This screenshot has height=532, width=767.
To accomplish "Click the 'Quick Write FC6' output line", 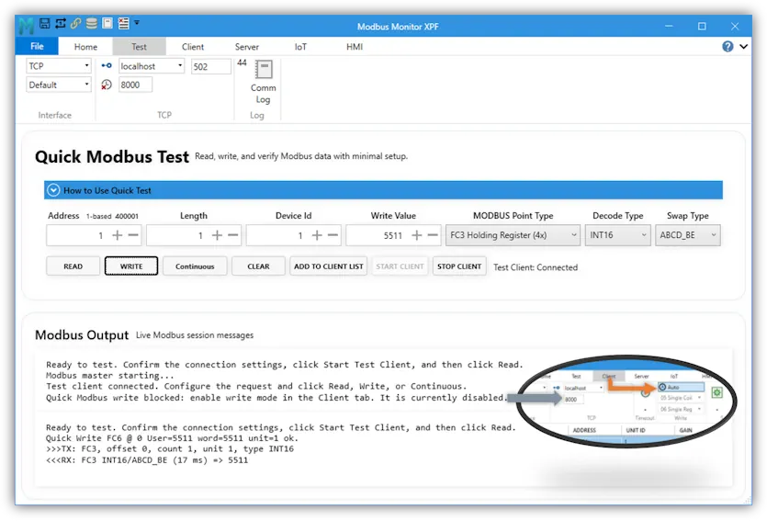I will click(x=171, y=438).
